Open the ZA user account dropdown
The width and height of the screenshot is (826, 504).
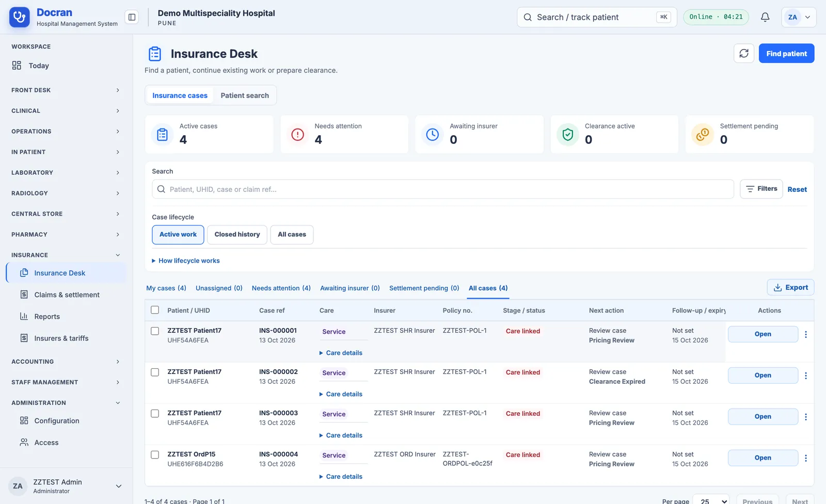(x=799, y=17)
